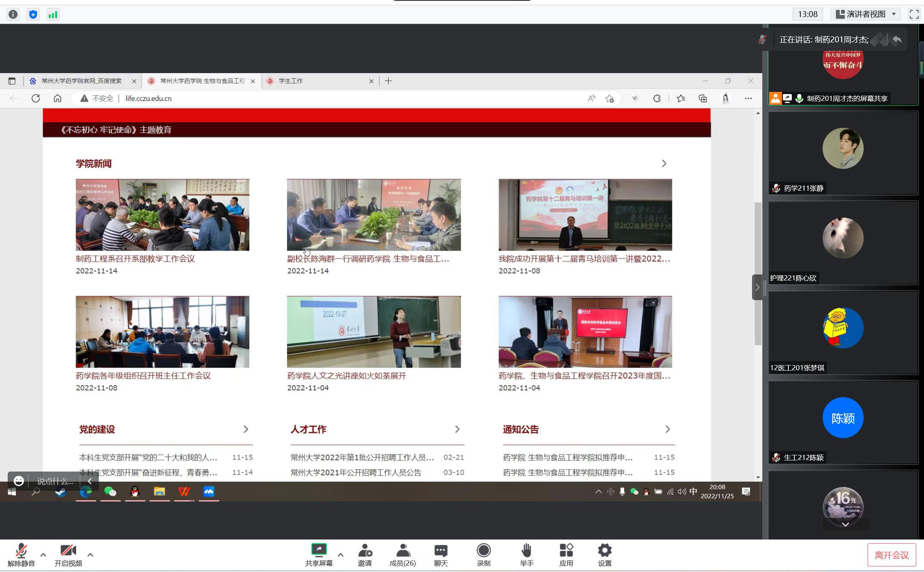Open the Chat (聊天) icon
The width and height of the screenshot is (924, 572).
point(441,551)
